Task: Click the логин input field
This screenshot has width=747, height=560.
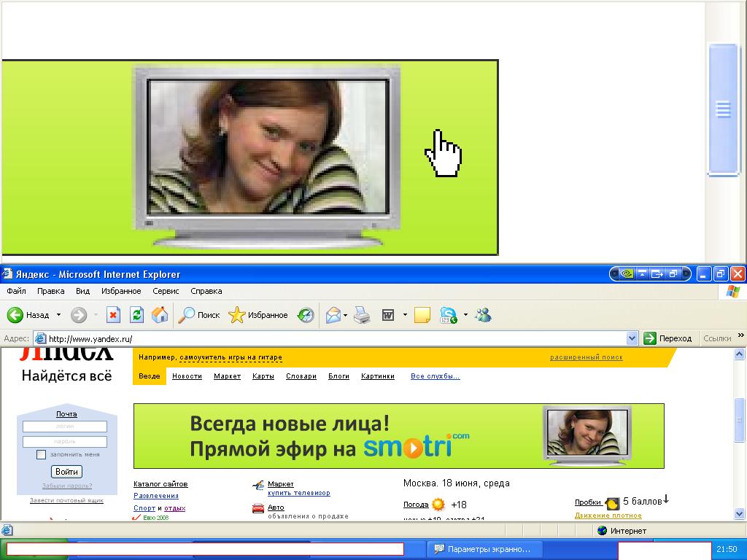Action: [x=65, y=426]
